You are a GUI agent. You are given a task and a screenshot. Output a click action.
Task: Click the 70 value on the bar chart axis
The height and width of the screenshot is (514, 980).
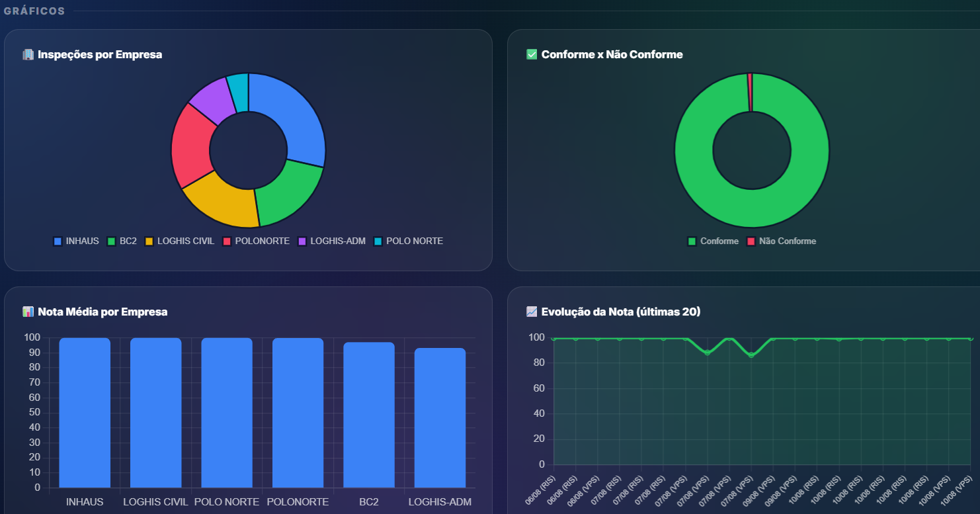pos(34,382)
